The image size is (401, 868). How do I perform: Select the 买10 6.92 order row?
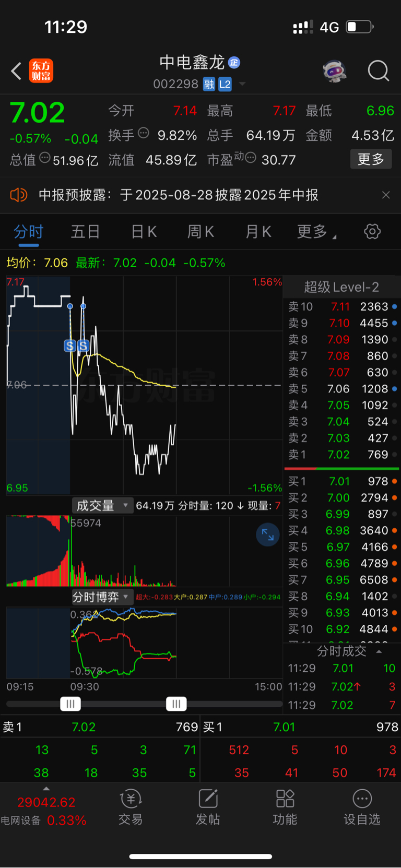click(x=342, y=629)
